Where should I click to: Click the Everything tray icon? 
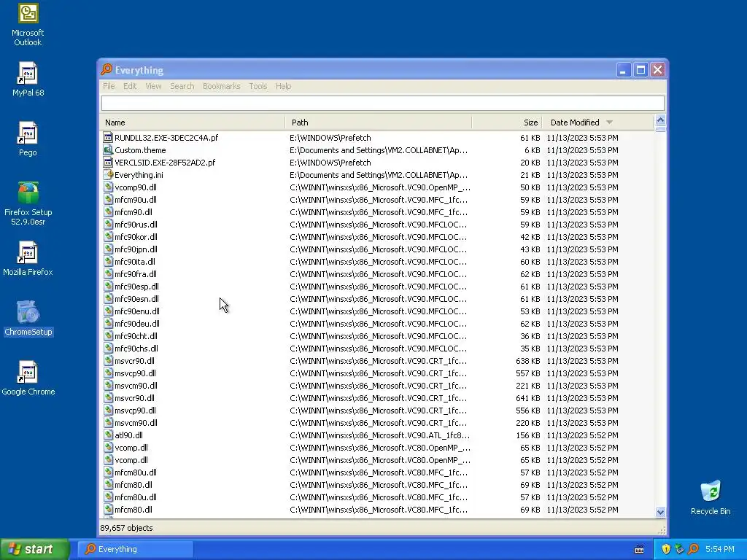(x=693, y=549)
